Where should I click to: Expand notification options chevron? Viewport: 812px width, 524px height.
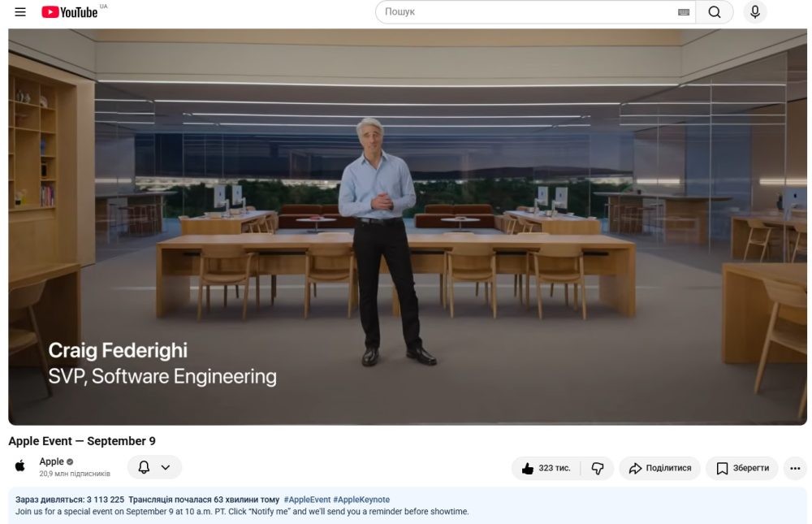[x=166, y=467]
